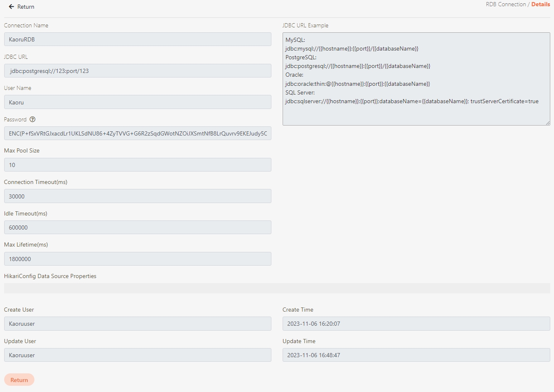
Task: Click the Password help question mark icon
Action: coord(33,119)
